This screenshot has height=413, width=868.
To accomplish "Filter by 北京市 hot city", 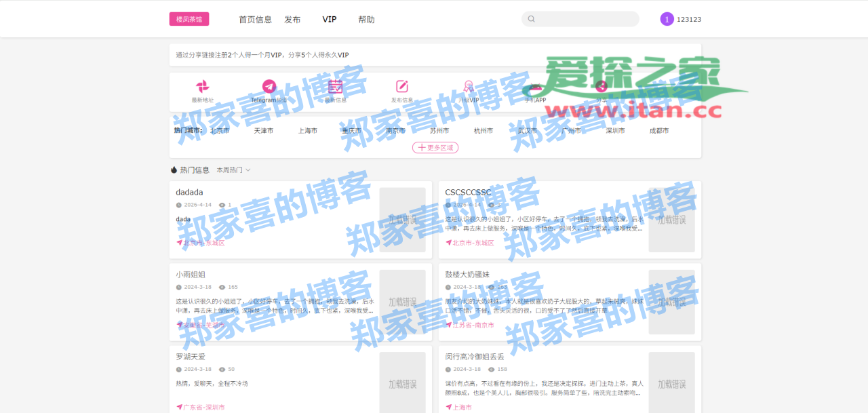I will coord(220,131).
